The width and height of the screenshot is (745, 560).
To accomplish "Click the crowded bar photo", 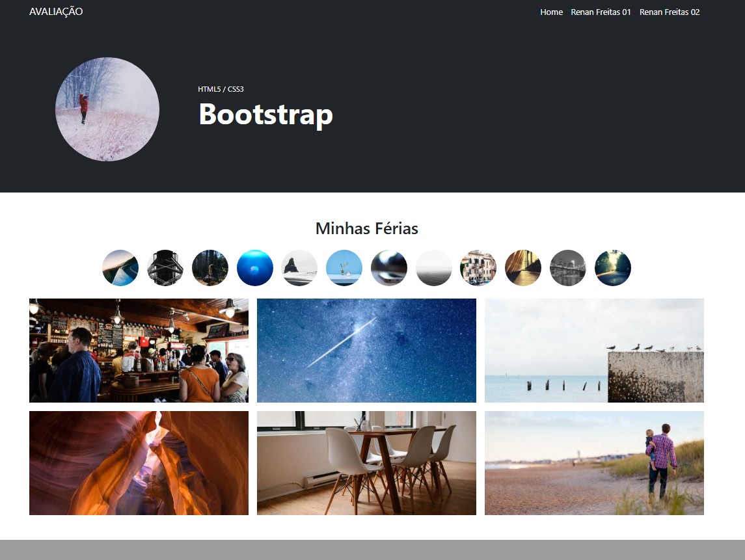I will pyautogui.click(x=139, y=350).
